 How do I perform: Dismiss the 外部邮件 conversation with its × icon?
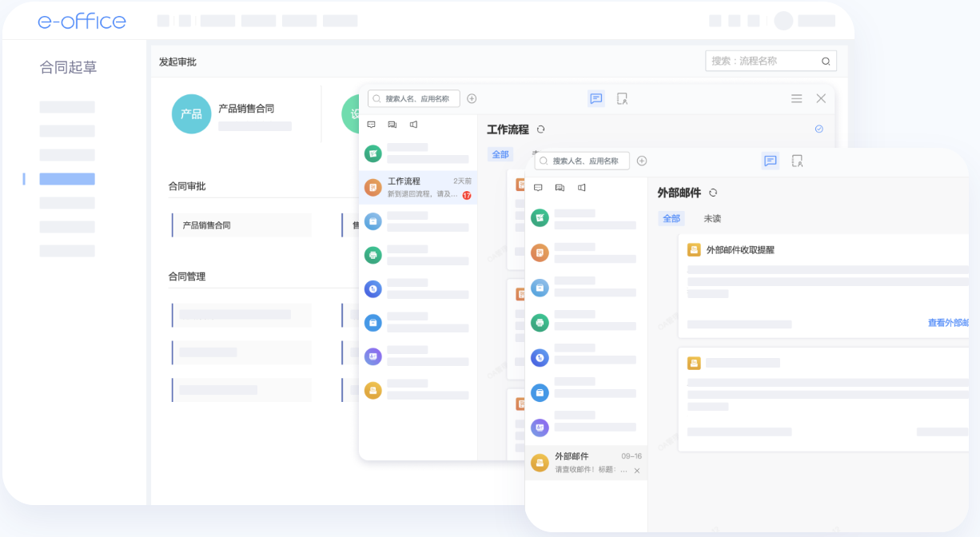point(637,471)
